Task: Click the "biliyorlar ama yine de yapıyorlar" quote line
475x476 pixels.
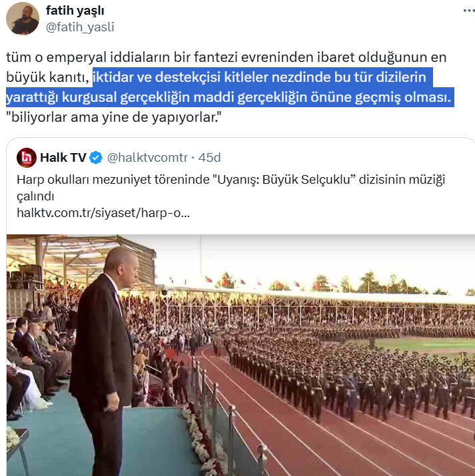Action: tap(114, 117)
